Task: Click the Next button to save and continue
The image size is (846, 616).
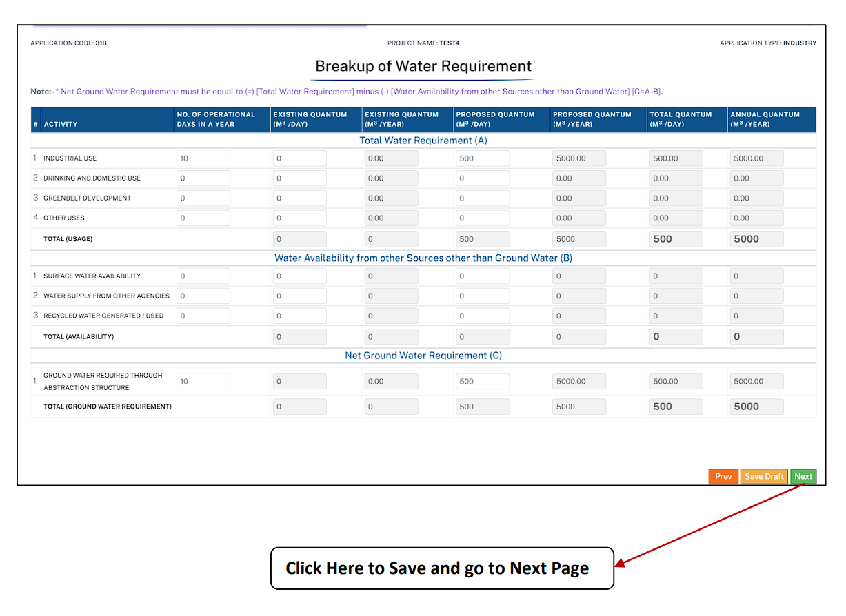Action: pos(803,476)
